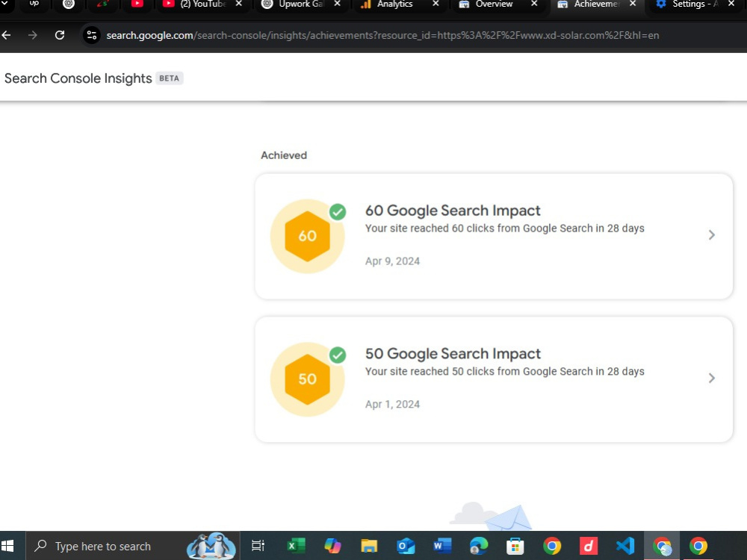The width and height of the screenshot is (747, 560).
Task: Click "Your site reached 50 clicks" text
Action: pyautogui.click(x=504, y=371)
